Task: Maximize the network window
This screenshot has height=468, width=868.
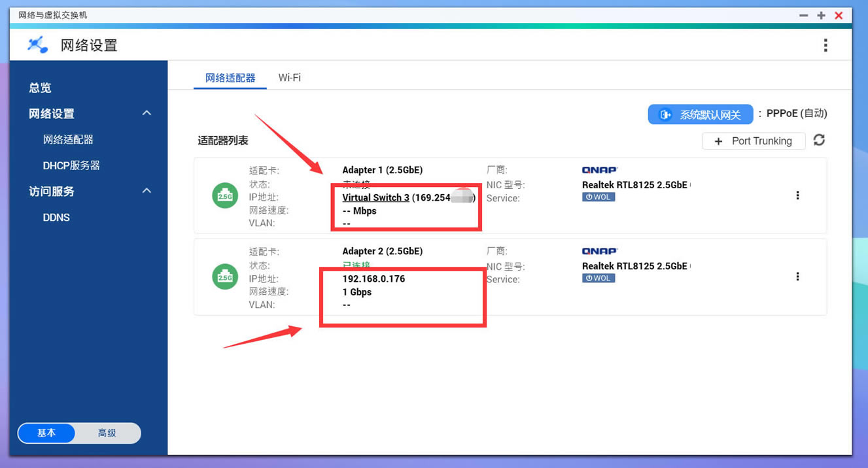Action: [x=821, y=15]
